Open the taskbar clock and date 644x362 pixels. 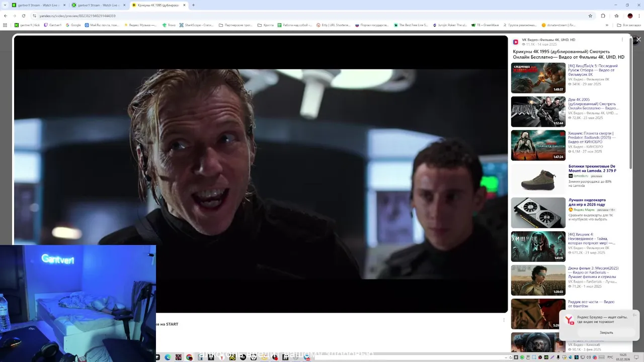coord(623,357)
